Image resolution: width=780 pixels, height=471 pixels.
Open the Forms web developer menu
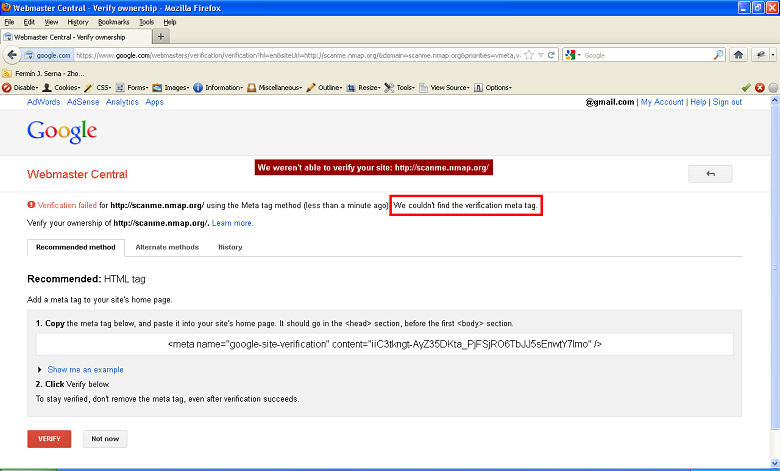click(132, 88)
